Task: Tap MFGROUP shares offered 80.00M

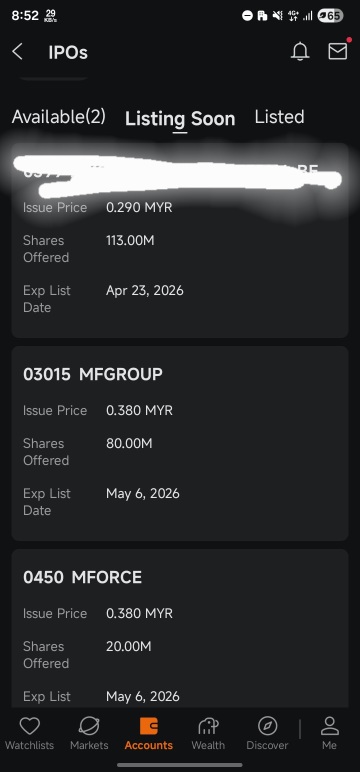Action: (x=129, y=443)
